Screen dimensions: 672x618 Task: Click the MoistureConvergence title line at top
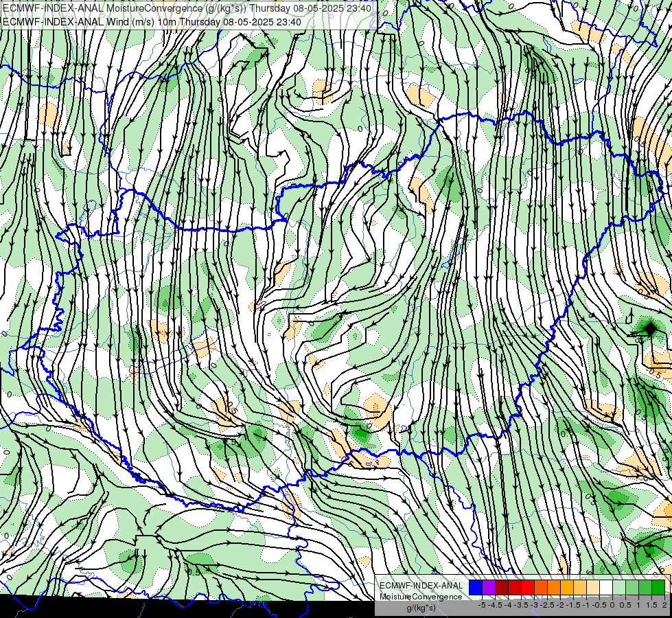point(187,8)
